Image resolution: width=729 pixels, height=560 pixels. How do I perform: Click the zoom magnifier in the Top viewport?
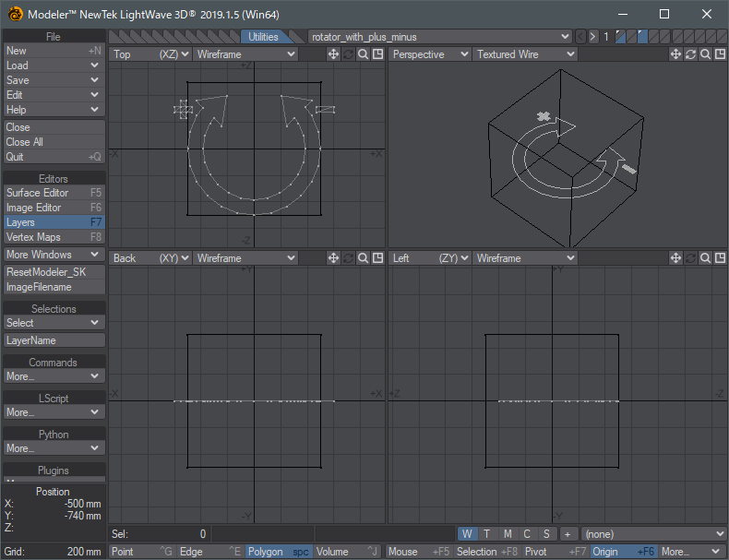click(x=363, y=54)
